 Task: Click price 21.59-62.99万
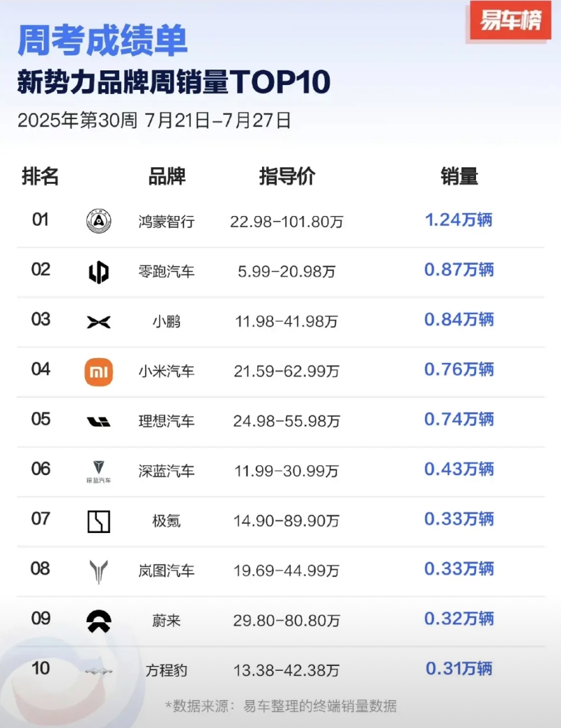(x=286, y=371)
